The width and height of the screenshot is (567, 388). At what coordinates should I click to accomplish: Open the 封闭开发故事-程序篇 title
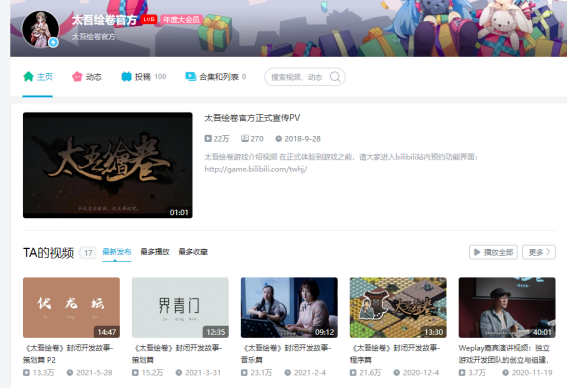[395, 354]
